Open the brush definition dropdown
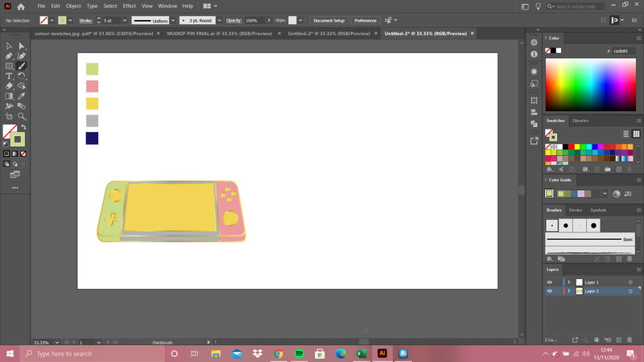 219,20
